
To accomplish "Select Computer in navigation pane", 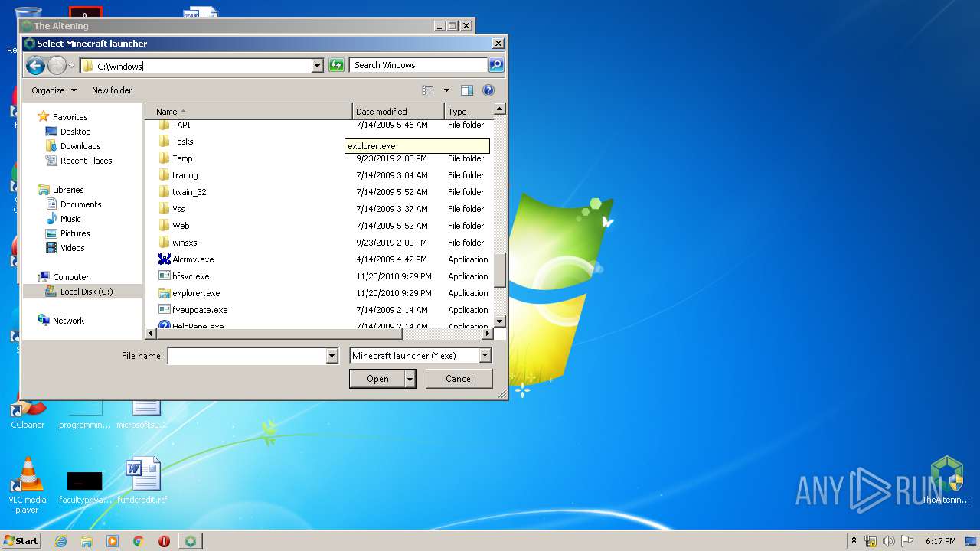I will coord(70,277).
